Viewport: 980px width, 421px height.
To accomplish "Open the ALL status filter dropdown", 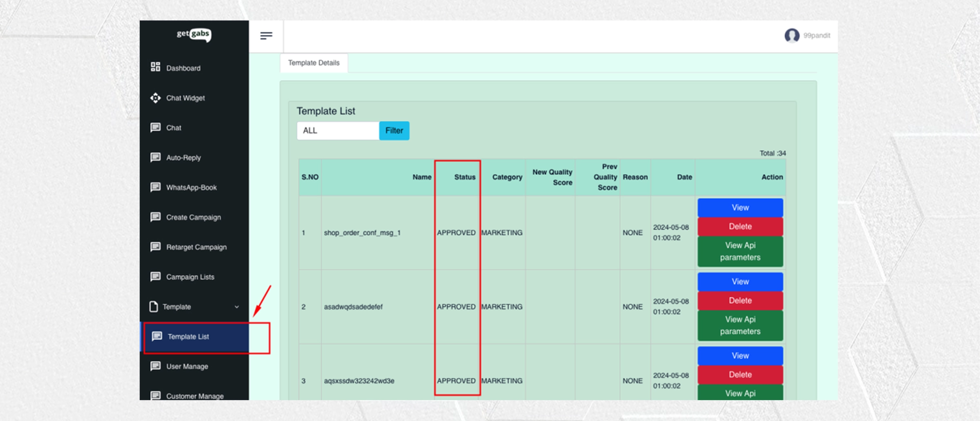I will 338,131.
